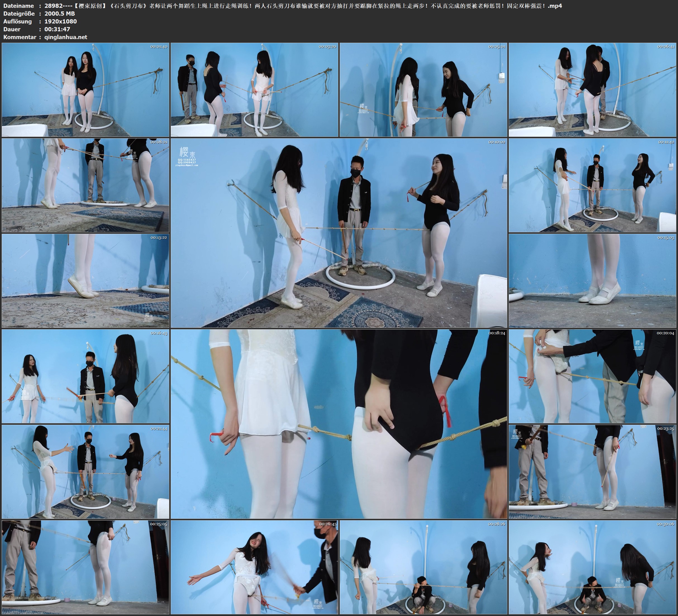Open the large frame stamped 00:10:02
Image resolution: width=678 pixels, height=616 pixels.
339,233
